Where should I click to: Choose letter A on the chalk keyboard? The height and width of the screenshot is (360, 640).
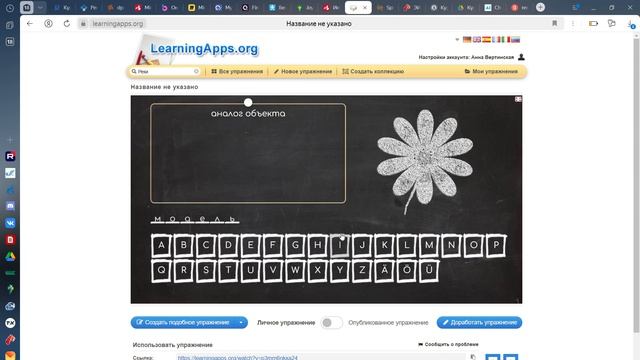161,245
